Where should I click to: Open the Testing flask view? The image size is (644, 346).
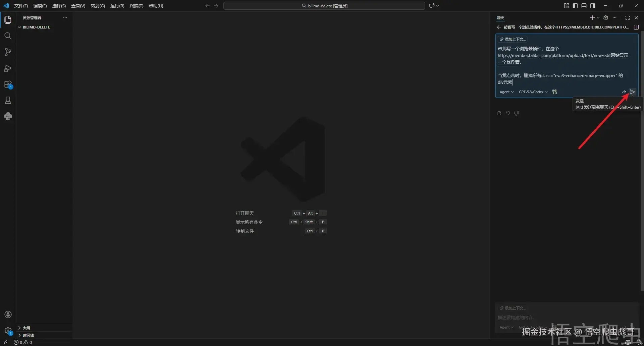(x=8, y=100)
